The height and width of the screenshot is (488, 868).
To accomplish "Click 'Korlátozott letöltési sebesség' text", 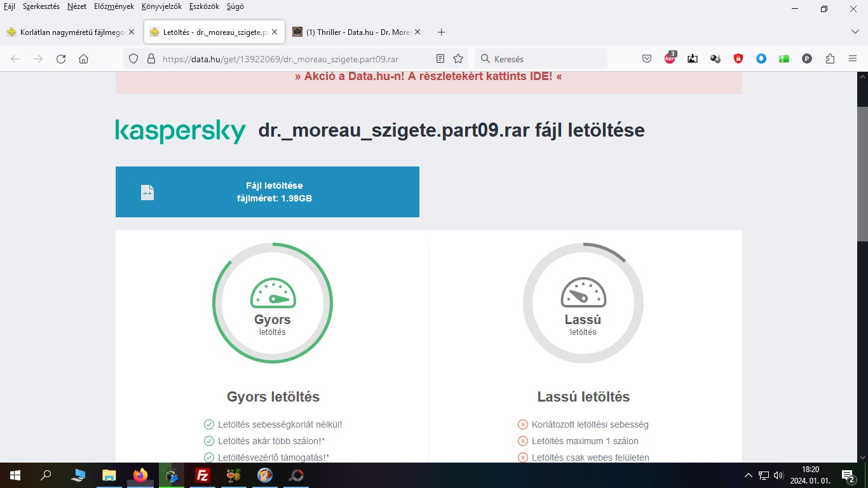I will click(x=590, y=424).
